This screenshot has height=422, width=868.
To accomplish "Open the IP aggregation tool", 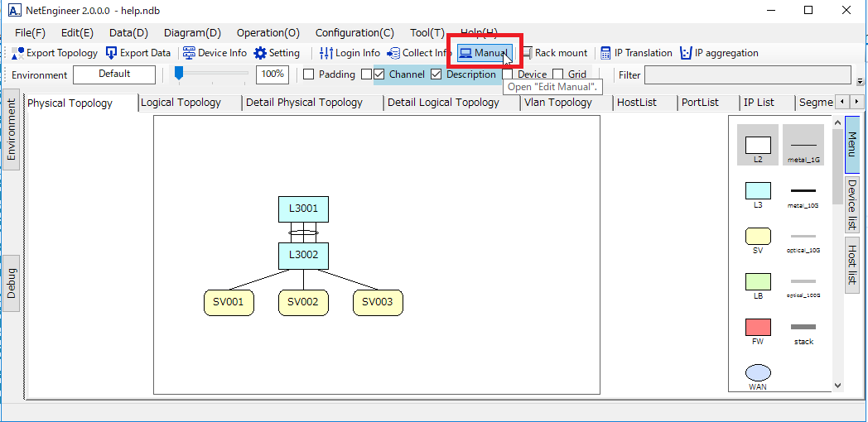I will pos(686,53).
